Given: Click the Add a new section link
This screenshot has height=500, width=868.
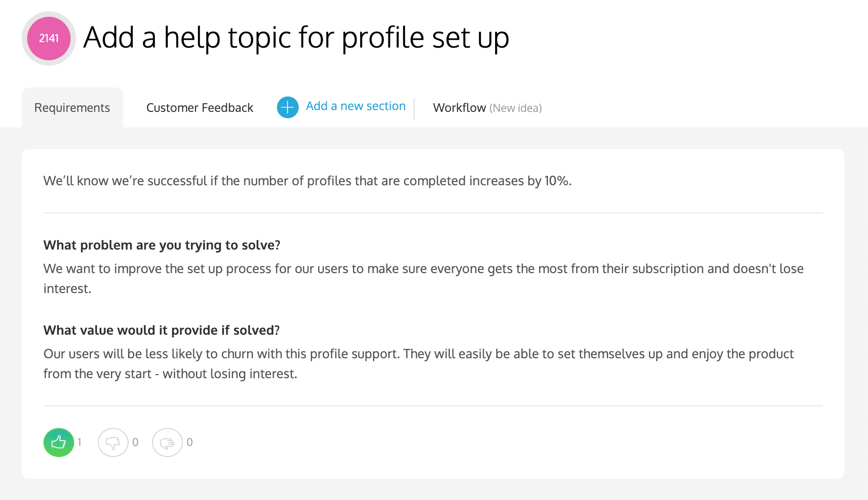Looking at the screenshot, I should click(356, 106).
